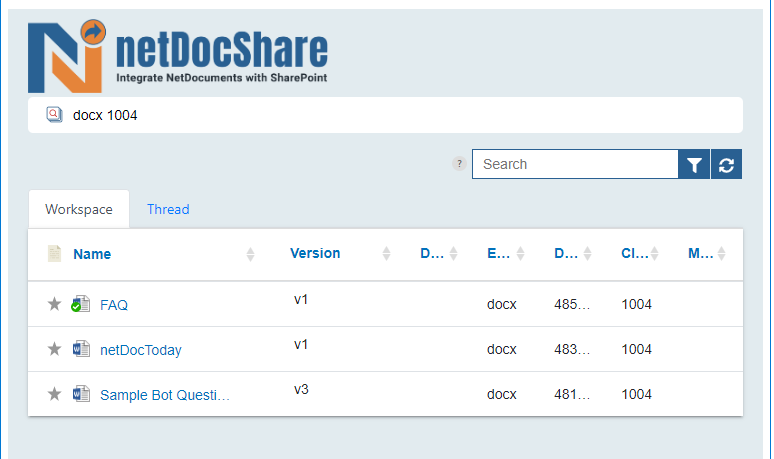Sort by Version column arrows

[387, 254]
